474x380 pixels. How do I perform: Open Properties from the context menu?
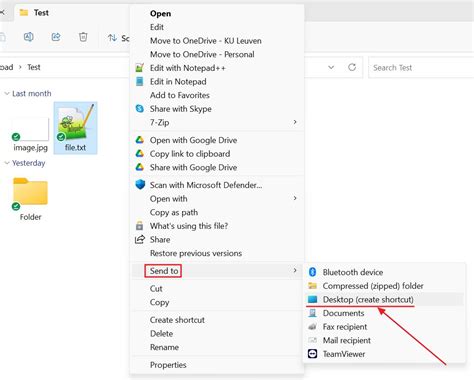pyautogui.click(x=168, y=365)
